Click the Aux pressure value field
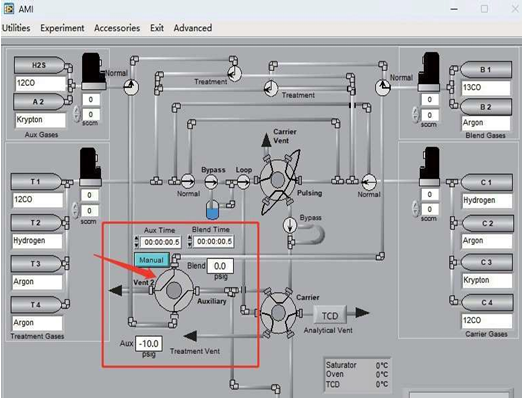This screenshot has height=398, width=524. coord(149,344)
